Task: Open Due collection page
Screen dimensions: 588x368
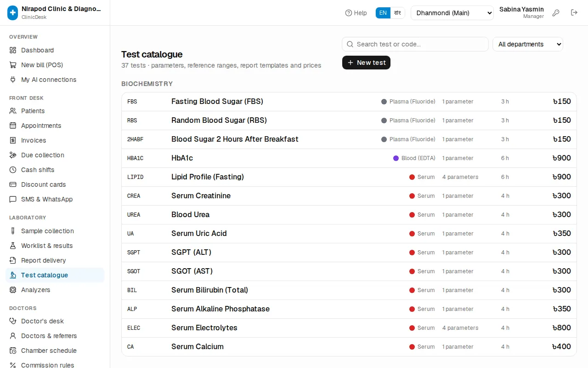Action: pos(55,155)
